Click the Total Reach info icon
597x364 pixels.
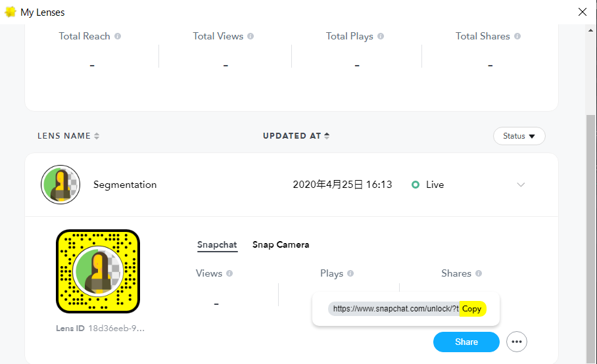(118, 36)
